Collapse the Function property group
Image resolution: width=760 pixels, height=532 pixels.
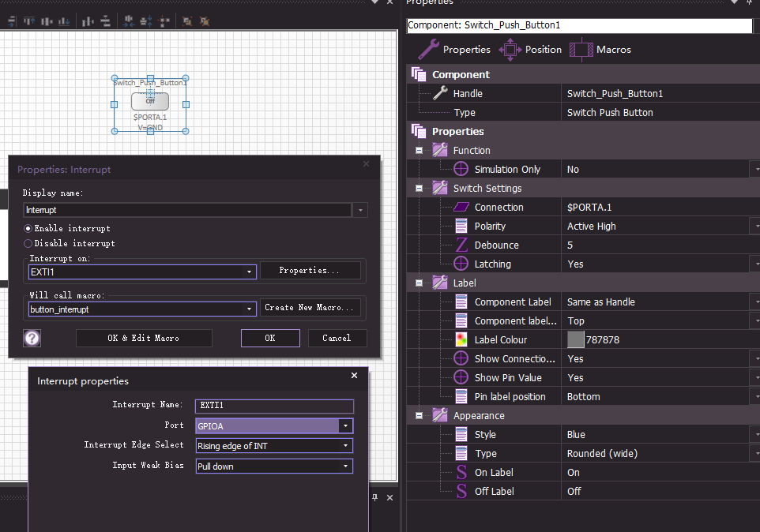click(420, 151)
